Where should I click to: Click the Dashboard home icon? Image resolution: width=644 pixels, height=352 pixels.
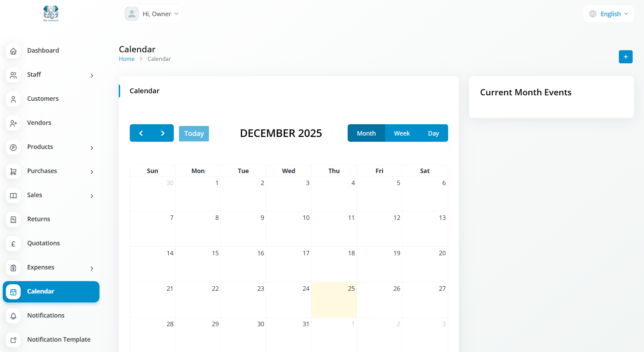tap(13, 51)
